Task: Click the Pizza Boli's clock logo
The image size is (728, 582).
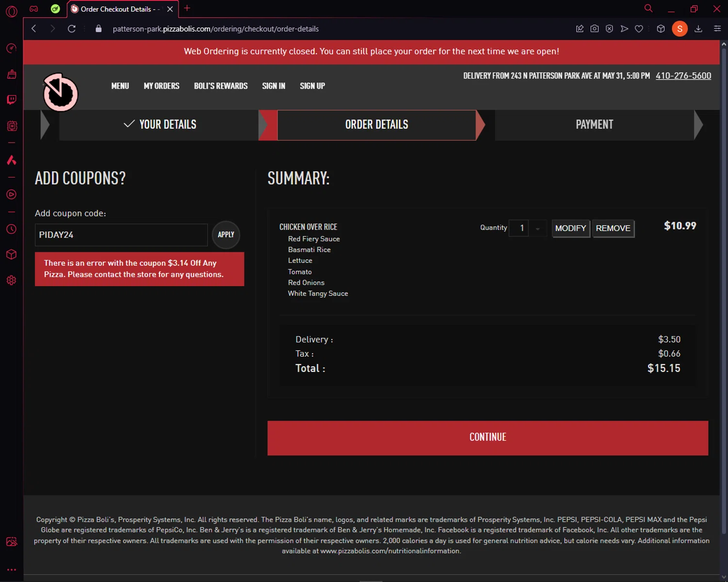Action: (61, 92)
